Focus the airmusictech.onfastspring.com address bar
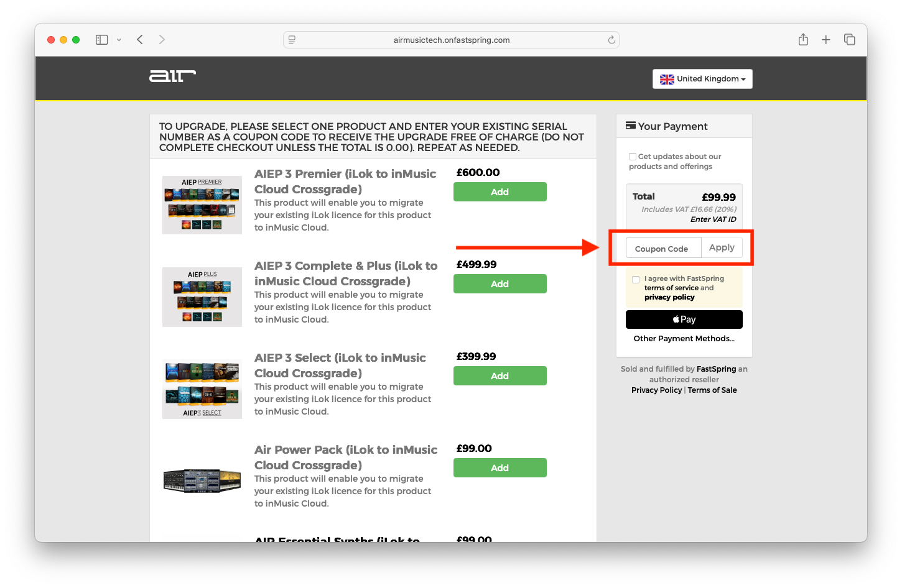The height and width of the screenshot is (588, 902). point(451,40)
